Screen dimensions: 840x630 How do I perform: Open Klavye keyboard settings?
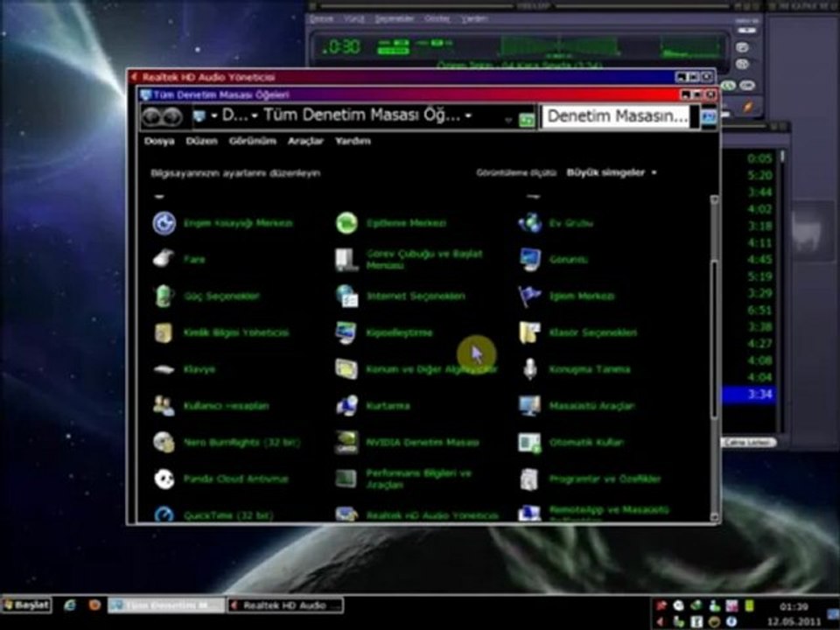pos(183,369)
